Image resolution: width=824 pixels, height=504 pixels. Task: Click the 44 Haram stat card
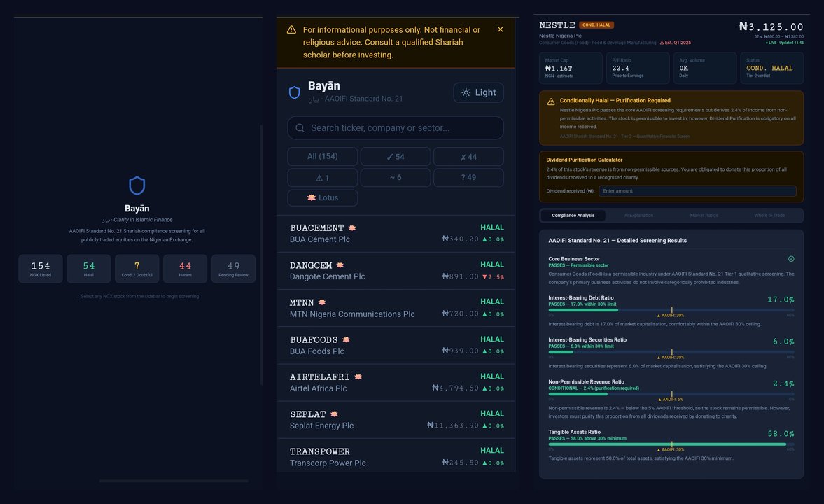pyautogui.click(x=185, y=269)
